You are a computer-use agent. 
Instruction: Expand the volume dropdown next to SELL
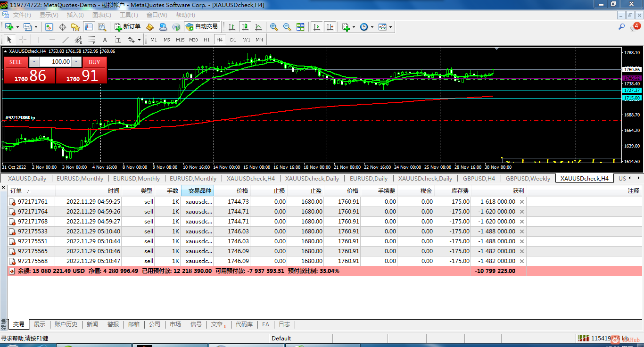point(34,62)
